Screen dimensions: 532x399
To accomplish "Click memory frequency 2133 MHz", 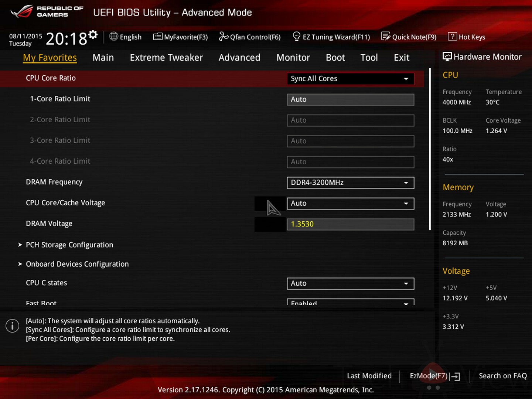I will 457,215.
